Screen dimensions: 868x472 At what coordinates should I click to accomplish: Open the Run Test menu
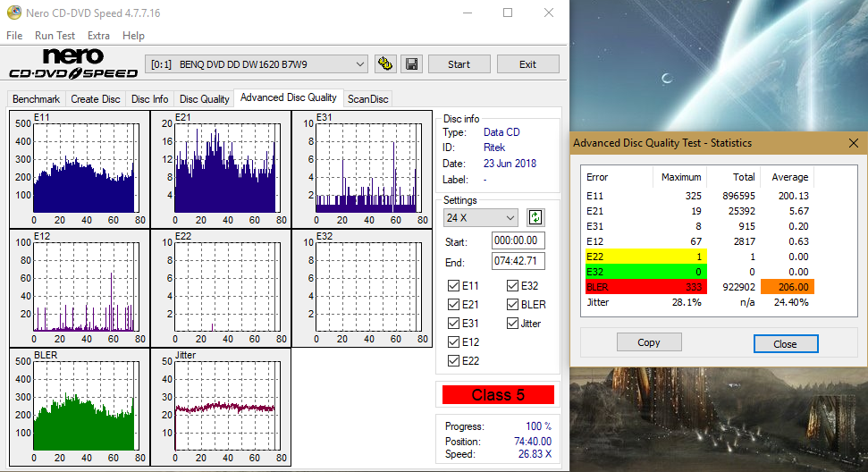click(x=55, y=36)
